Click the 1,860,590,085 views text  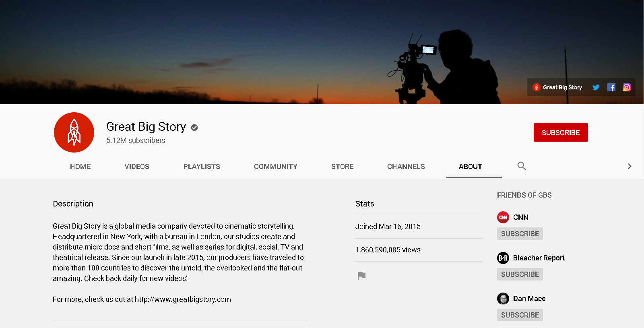[388, 250]
